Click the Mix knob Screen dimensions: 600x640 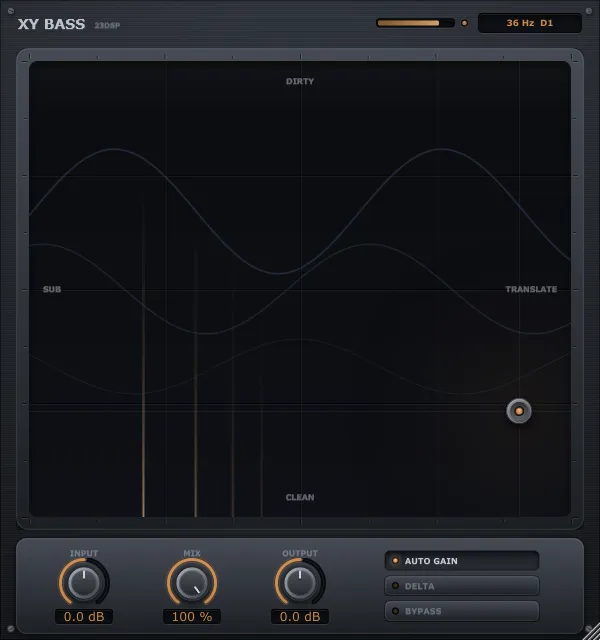pyautogui.click(x=192, y=582)
